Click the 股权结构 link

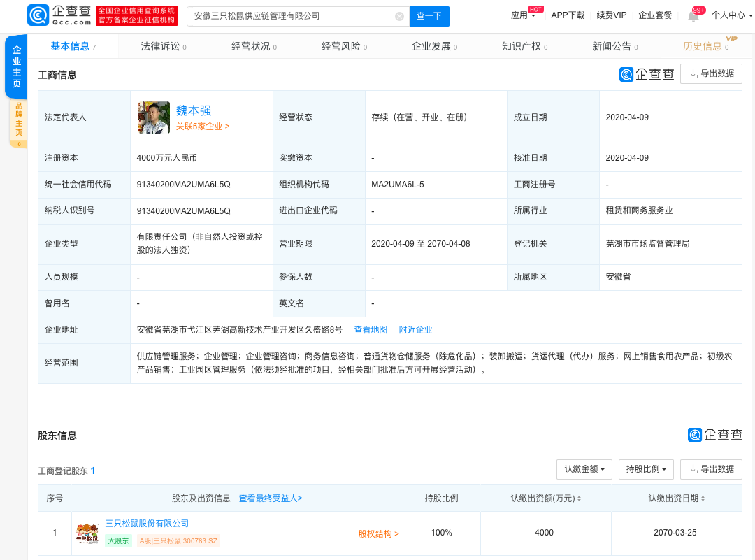point(378,534)
